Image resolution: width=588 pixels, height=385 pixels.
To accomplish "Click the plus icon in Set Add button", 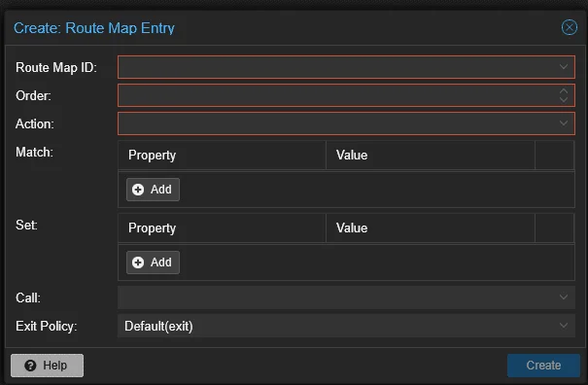I will [x=138, y=262].
